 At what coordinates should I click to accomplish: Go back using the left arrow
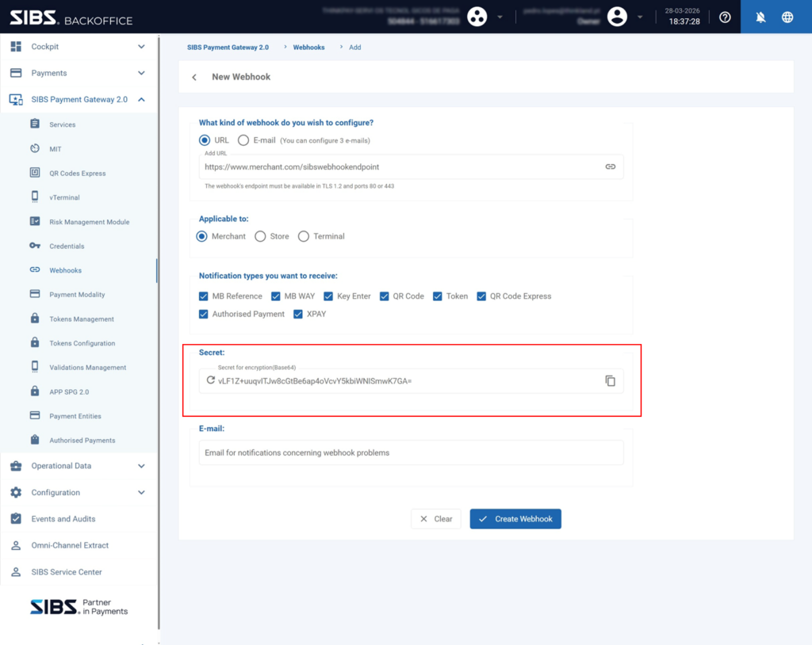pyautogui.click(x=194, y=78)
